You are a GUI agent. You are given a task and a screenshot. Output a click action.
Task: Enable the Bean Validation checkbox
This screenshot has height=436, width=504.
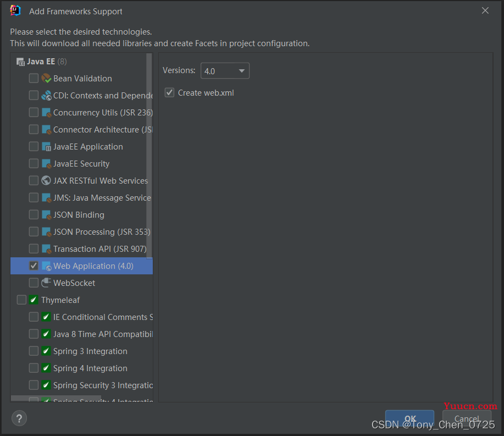coord(34,78)
